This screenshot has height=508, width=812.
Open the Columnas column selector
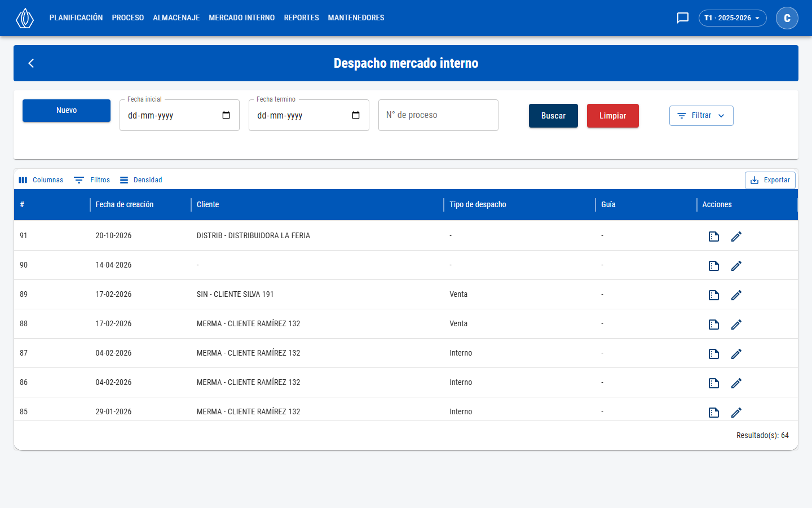click(x=41, y=180)
